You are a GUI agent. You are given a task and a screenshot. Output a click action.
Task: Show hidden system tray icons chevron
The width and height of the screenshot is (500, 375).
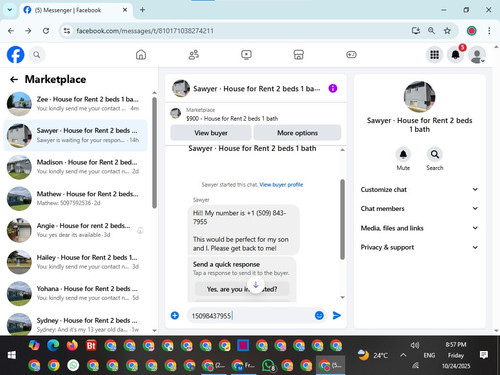coord(403,355)
